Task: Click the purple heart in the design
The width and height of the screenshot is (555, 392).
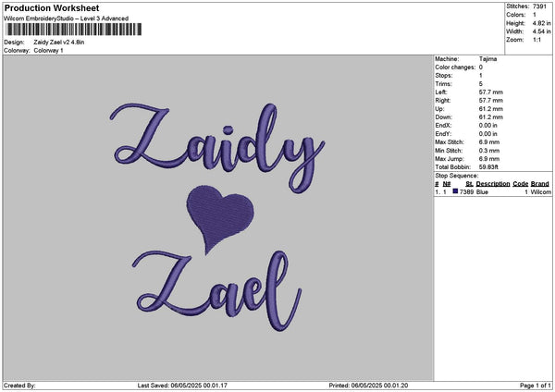Action: (x=220, y=218)
